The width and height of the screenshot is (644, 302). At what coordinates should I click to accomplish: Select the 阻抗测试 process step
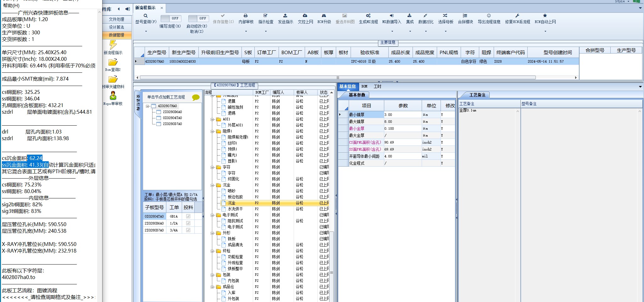(x=235, y=221)
